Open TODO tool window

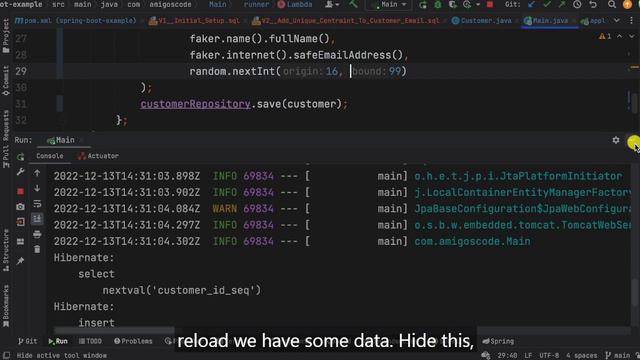(x=90, y=341)
